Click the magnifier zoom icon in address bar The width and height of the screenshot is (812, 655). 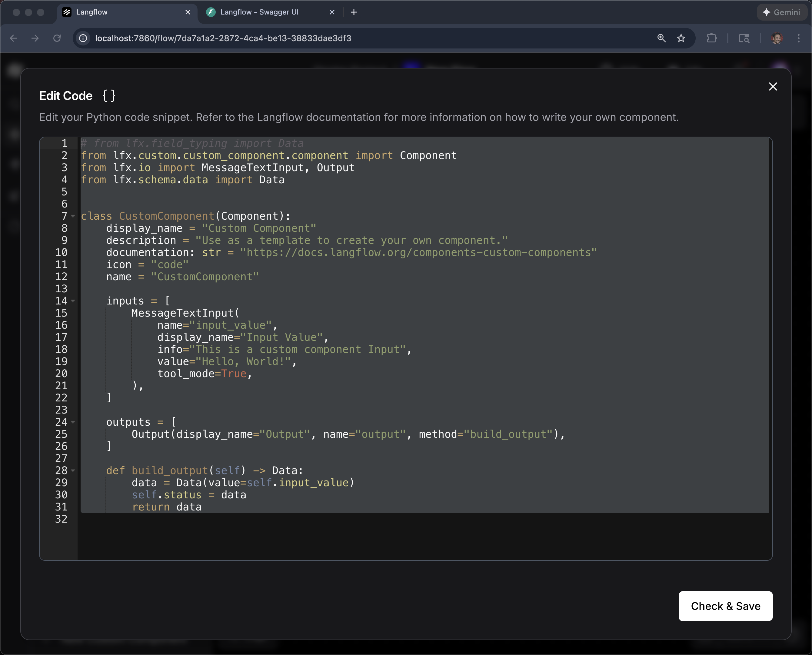[661, 38]
